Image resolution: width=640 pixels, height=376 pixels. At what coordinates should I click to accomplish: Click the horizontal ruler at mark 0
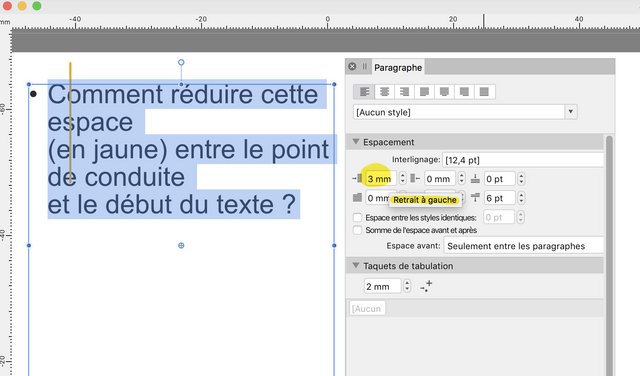coord(327,20)
